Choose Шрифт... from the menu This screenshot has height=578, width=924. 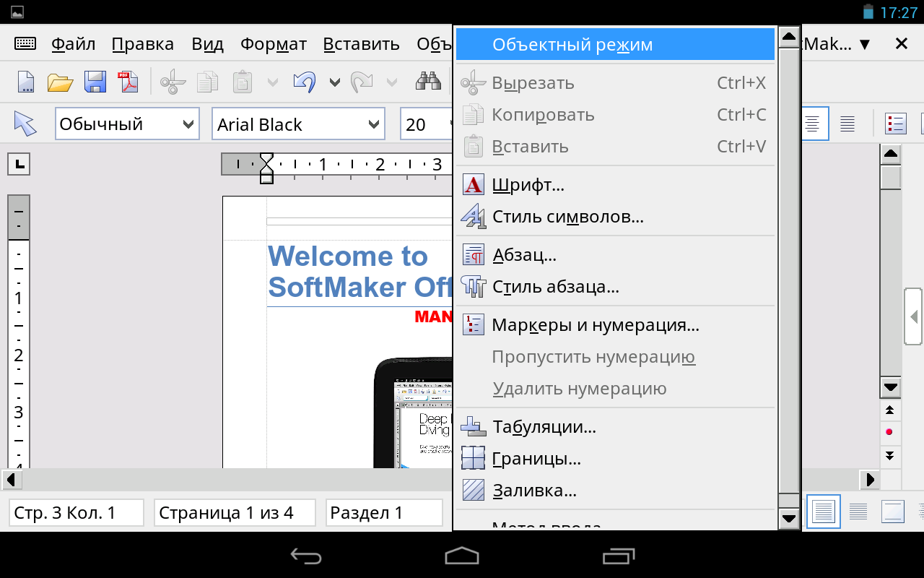point(615,184)
